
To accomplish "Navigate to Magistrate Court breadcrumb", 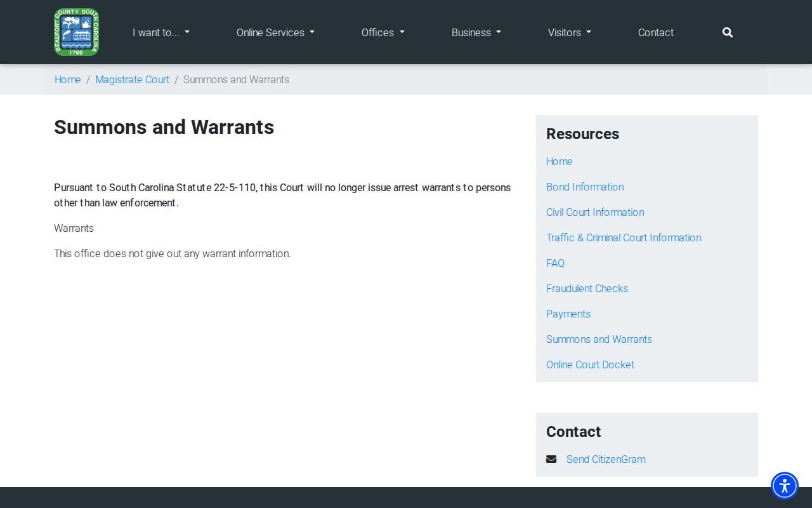I will tap(133, 79).
